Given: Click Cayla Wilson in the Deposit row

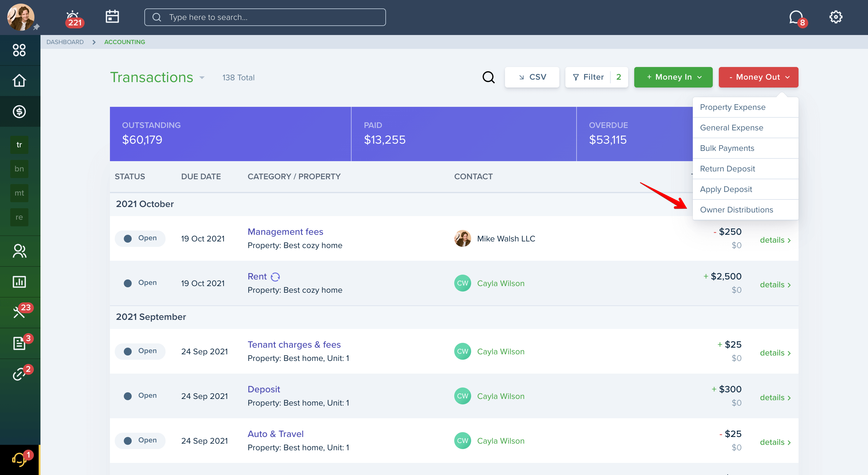Looking at the screenshot, I should [x=500, y=396].
